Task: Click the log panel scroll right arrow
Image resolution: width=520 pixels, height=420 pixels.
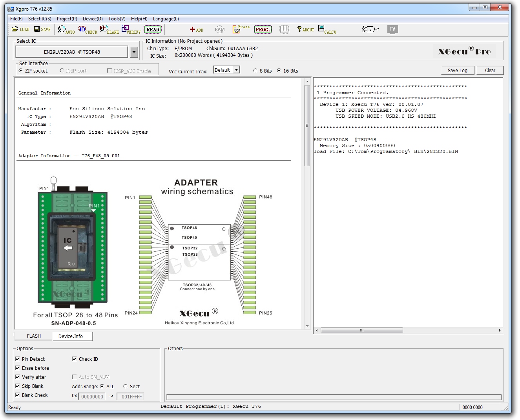Action: (500, 331)
